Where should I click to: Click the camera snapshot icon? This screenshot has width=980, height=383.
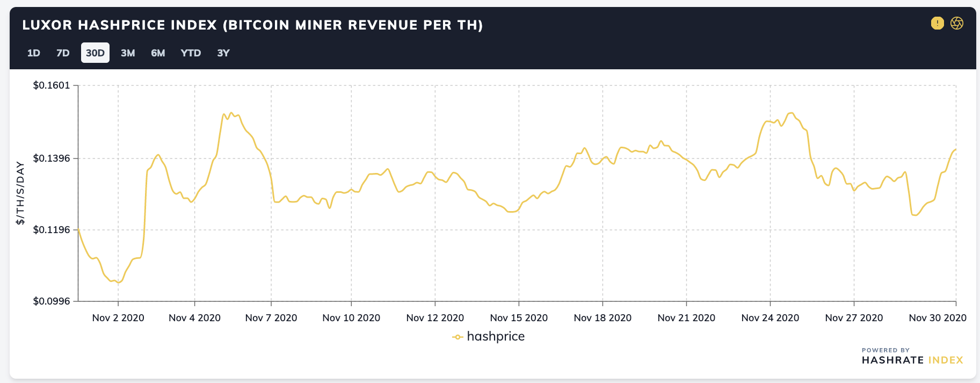(957, 23)
